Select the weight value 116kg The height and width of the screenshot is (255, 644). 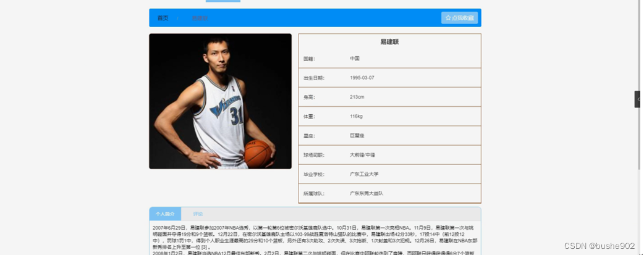click(x=356, y=116)
